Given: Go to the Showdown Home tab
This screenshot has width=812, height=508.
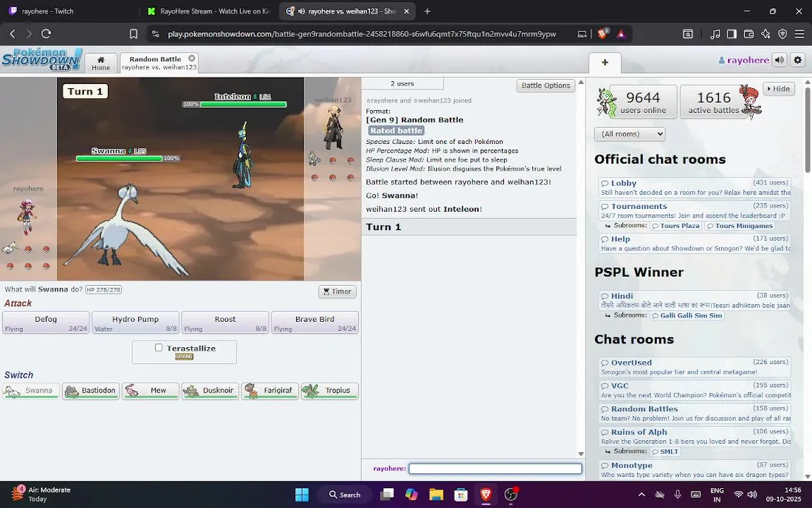Looking at the screenshot, I should pyautogui.click(x=101, y=63).
